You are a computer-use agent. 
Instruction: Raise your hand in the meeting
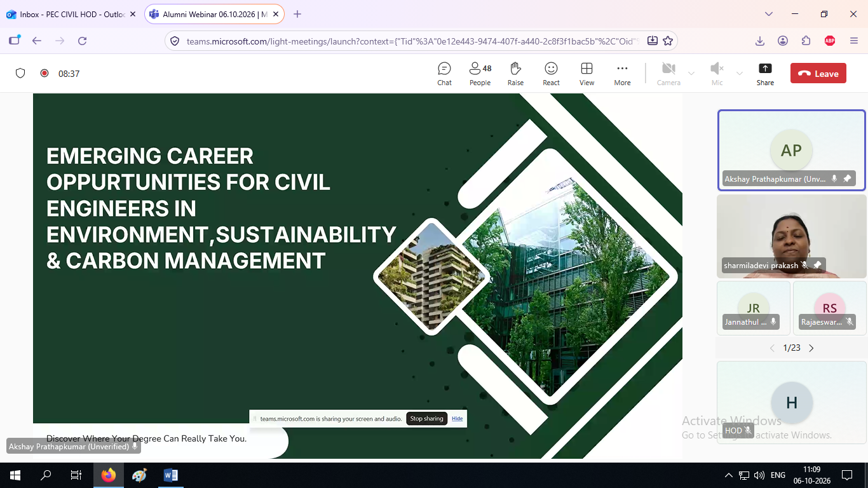(x=515, y=74)
